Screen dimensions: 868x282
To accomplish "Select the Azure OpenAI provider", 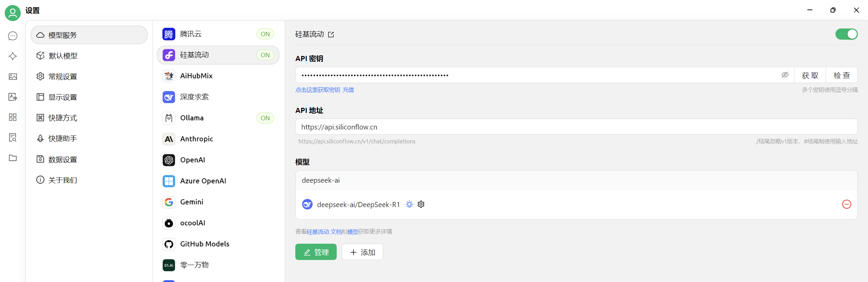I will (x=218, y=181).
